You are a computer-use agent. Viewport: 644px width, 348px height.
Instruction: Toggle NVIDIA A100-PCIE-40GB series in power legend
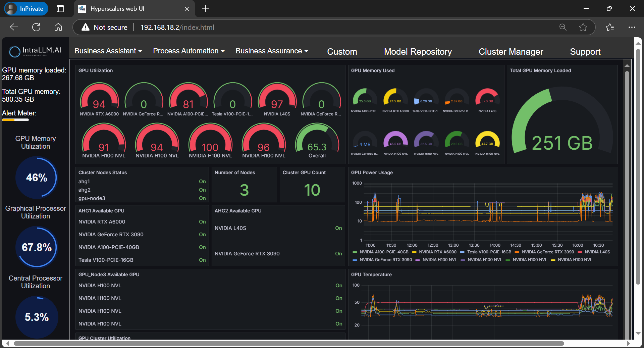384,252
